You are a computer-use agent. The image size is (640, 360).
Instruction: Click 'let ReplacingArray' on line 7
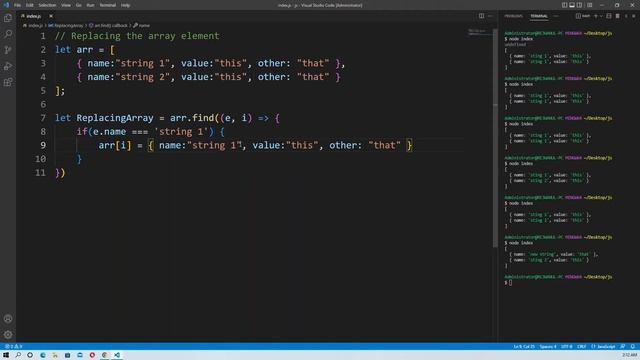104,118
